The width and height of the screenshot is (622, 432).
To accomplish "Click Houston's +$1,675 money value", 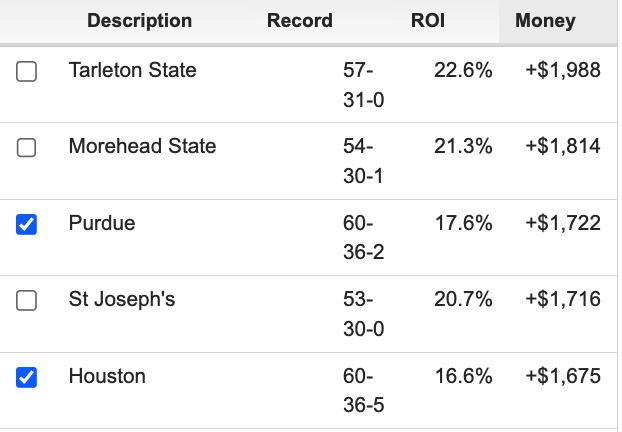I will pos(563,376).
